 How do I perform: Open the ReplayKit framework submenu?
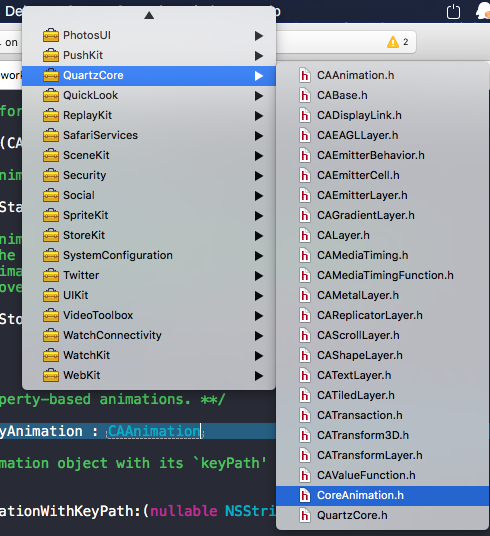[149, 116]
